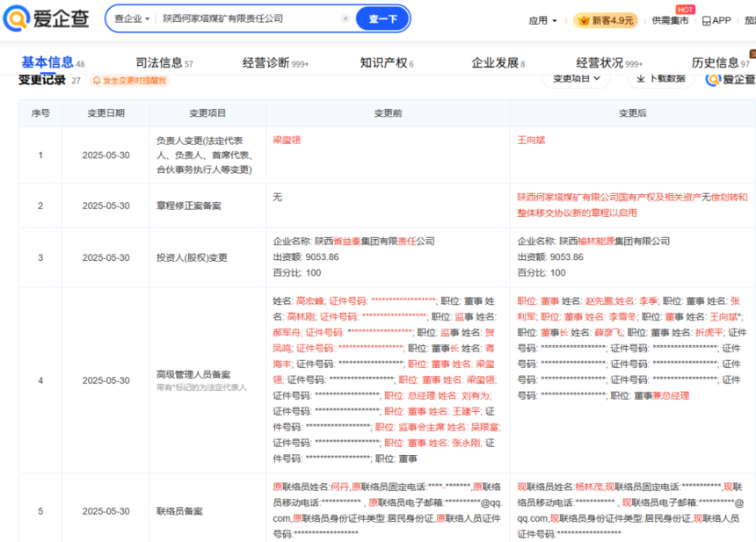Select the row 3 date 2025-05-30
756x542 pixels.
pos(105,257)
